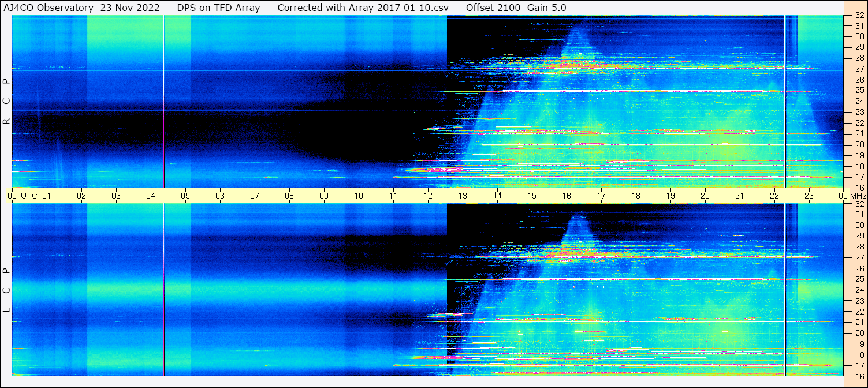Screen dimensions: 868x388
Task: Select the 23 hour tick label on time axis
Action: pos(809,196)
